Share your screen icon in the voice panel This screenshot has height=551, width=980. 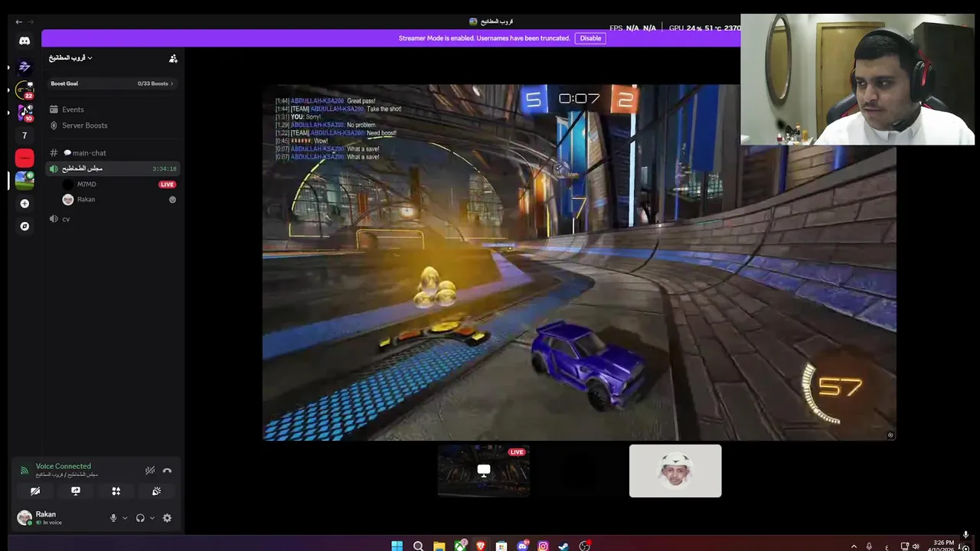[x=76, y=491]
